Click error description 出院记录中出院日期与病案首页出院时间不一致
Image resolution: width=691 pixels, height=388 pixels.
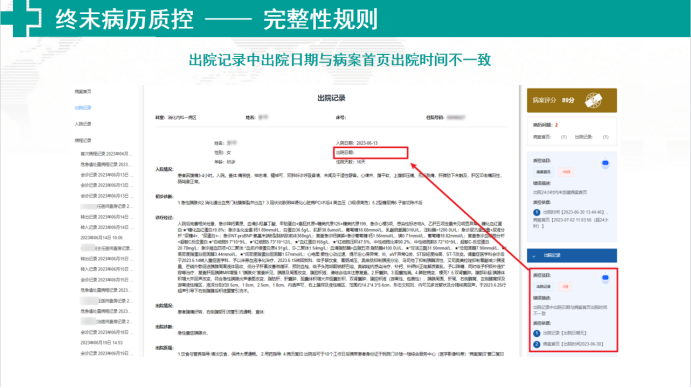point(570,310)
